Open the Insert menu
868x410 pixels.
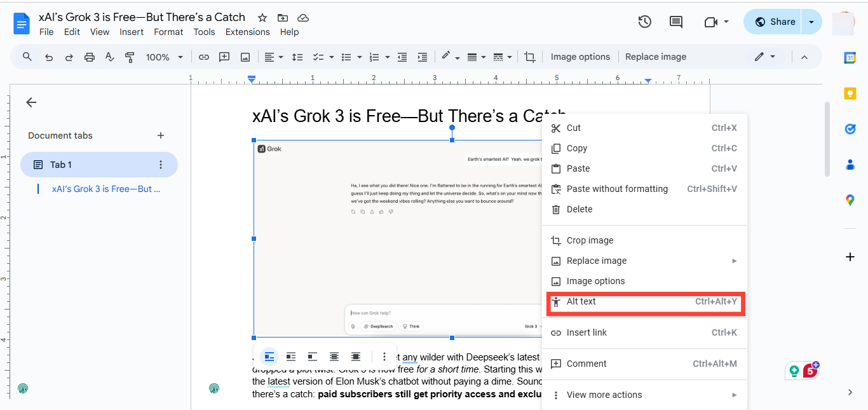click(132, 32)
